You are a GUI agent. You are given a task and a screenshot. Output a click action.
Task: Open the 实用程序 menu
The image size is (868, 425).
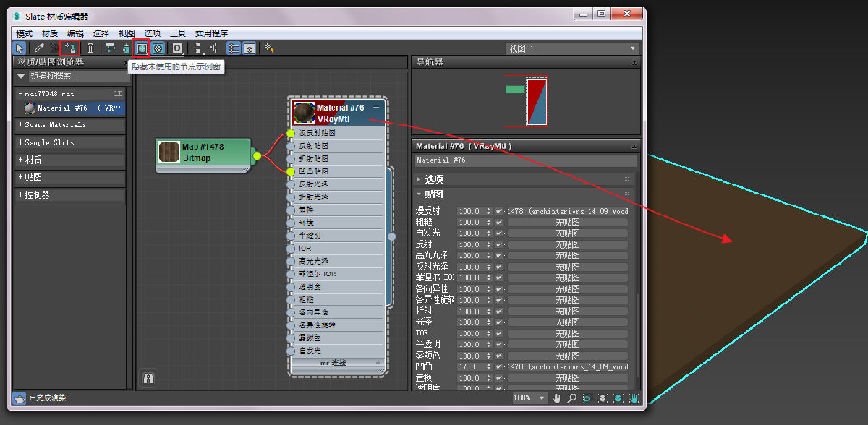pyautogui.click(x=211, y=33)
